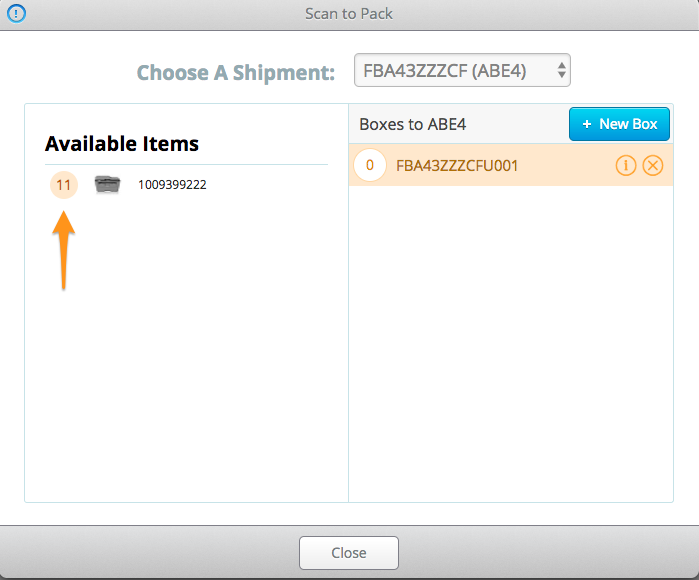Click the Choose A Shipment label

[236, 73]
